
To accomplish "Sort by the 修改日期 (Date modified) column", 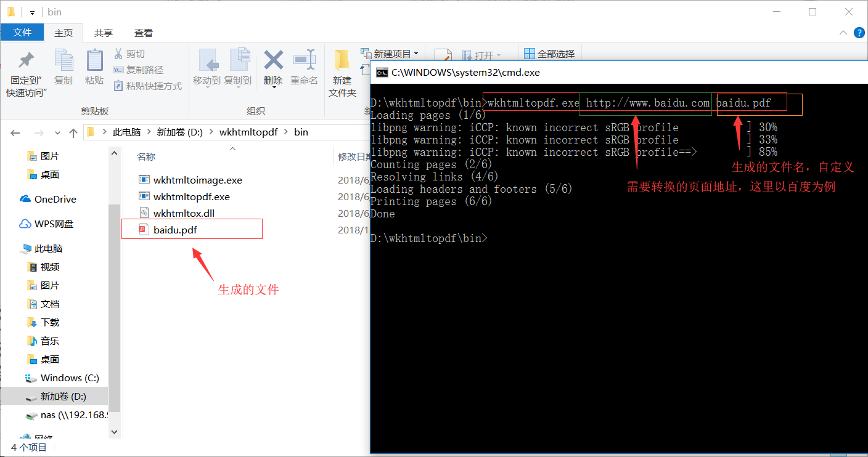I will pyautogui.click(x=354, y=157).
